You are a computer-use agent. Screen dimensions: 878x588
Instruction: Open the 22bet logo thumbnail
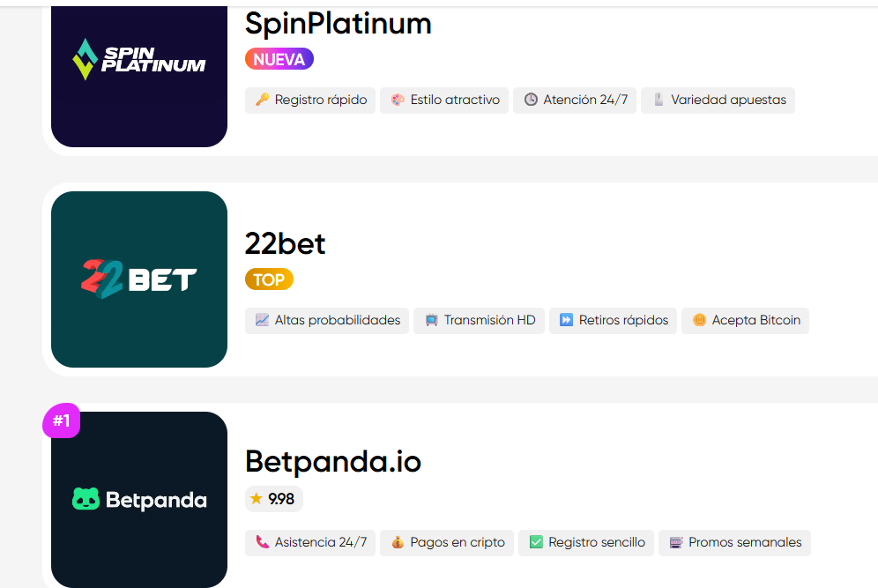(139, 279)
